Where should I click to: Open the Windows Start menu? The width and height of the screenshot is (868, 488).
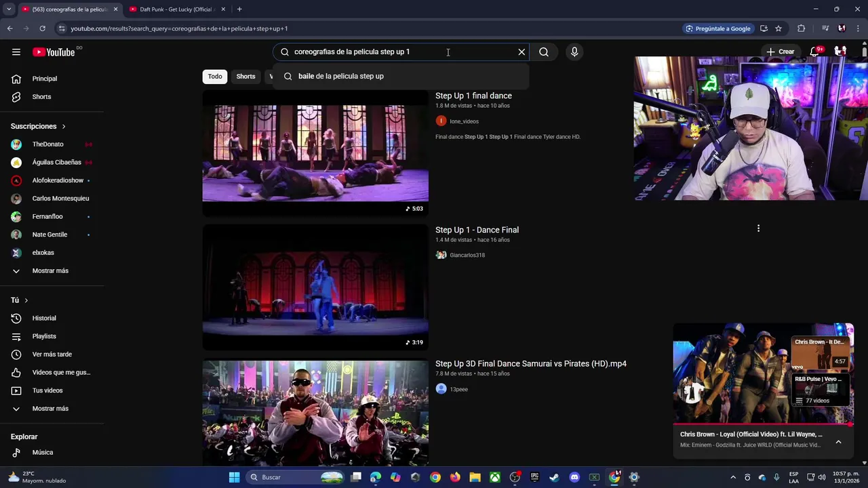pyautogui.click(x=234, y=477)
